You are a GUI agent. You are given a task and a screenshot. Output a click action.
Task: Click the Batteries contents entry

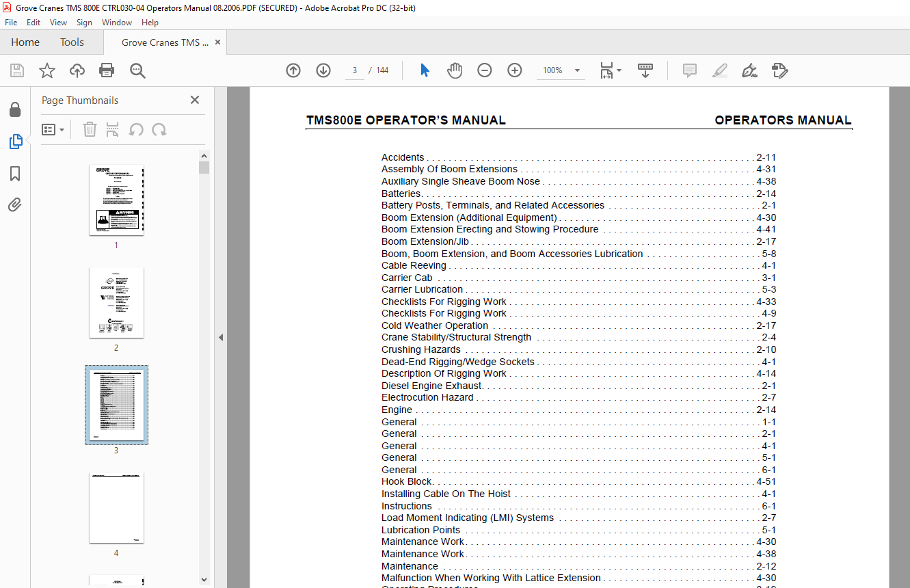click(578, 193)
